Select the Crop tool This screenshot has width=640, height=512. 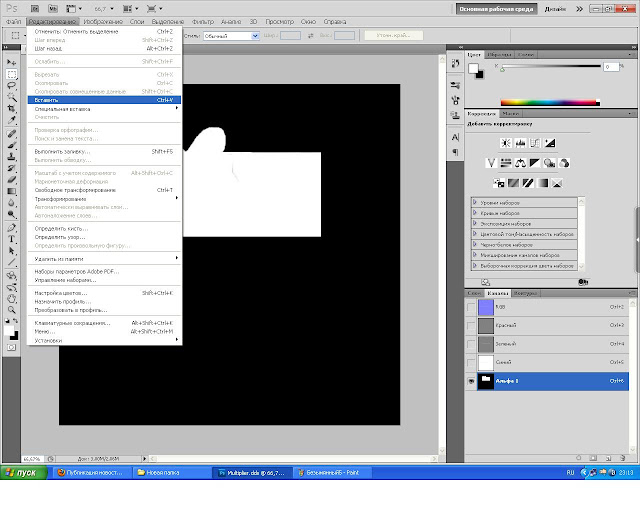11,109
